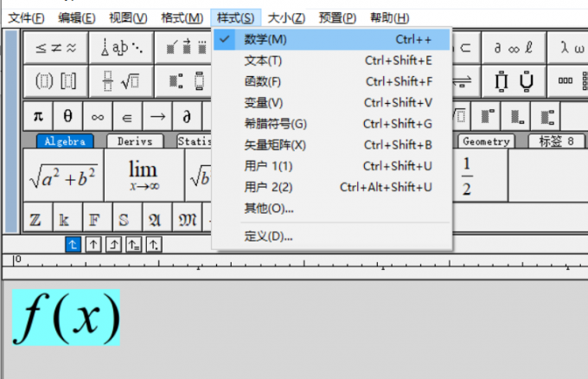Open the lowercase Greek letters palette (λ ω)
This screenshot has height=379, width=588.
[568, 48]
